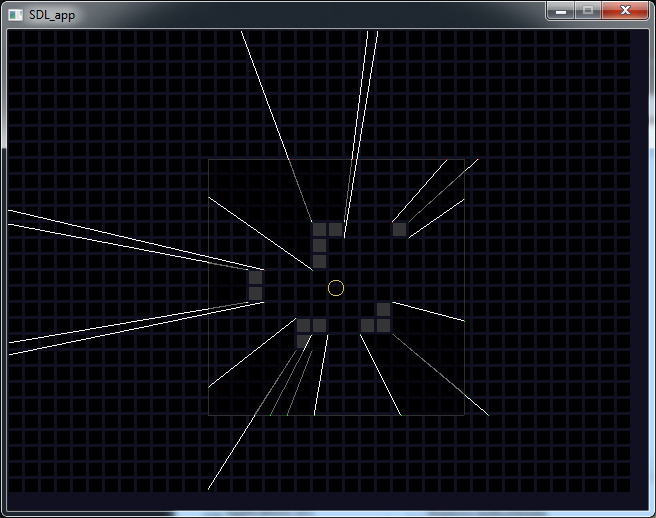Click top-right block of the upper L-shaped wall
Viewport: 656px width, 518px height.
click(x=335, y=229)
